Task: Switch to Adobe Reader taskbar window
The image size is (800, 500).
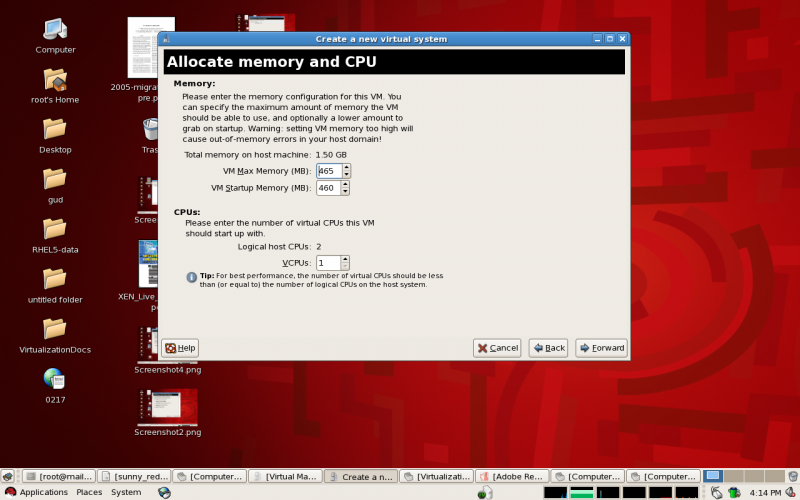Action: coord(512,477)
